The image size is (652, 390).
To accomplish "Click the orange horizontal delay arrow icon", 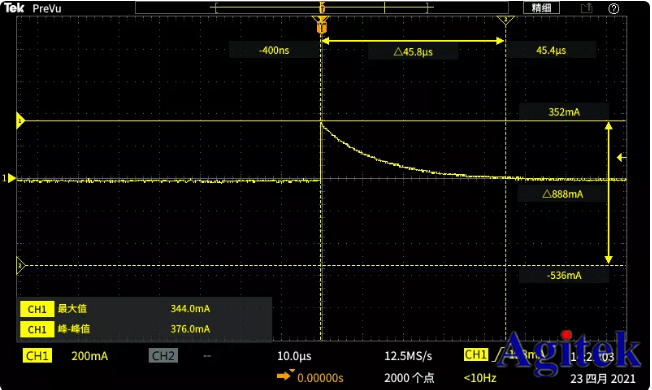I will (285, 375).
